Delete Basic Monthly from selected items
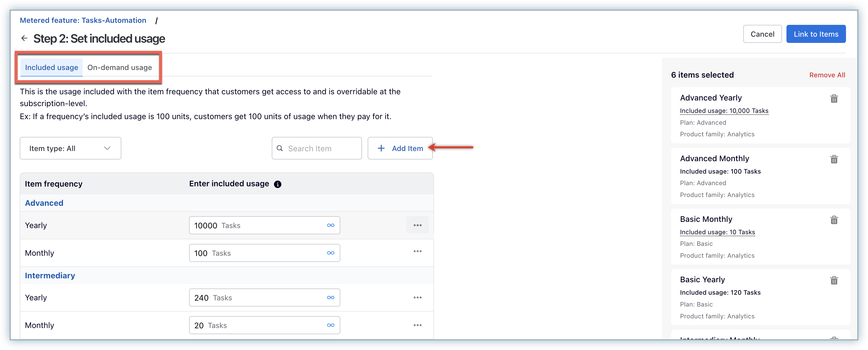868x350 pixels. (834, 220)
